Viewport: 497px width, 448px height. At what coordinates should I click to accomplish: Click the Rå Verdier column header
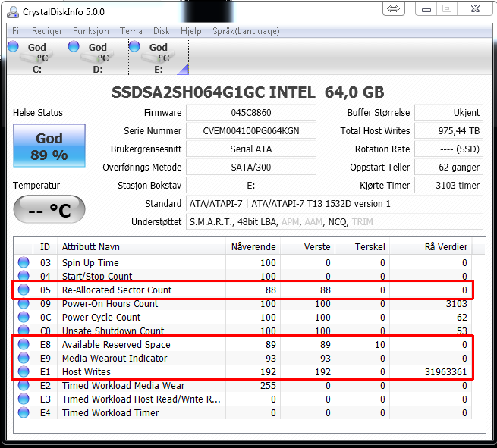[x=431, y=246]
